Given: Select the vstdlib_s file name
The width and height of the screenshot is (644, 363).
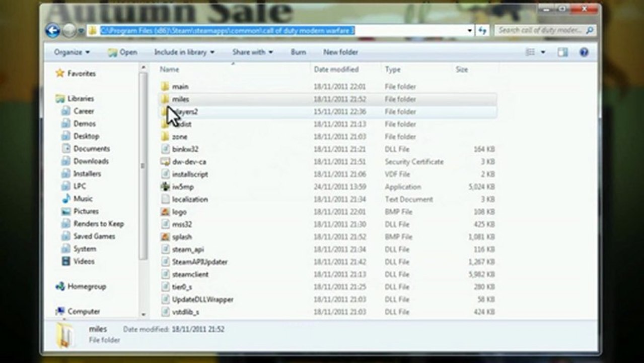Looking at the screenshot, I should coord(185,312).
